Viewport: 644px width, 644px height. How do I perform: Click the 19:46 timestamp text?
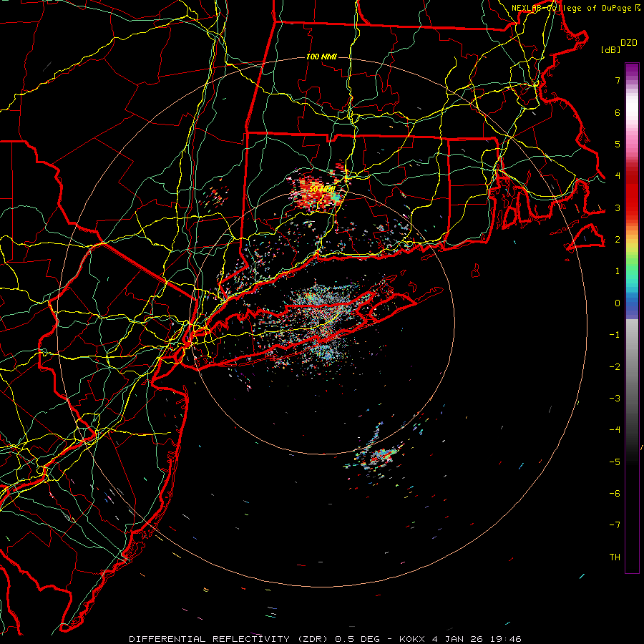(x=504, y=639)
